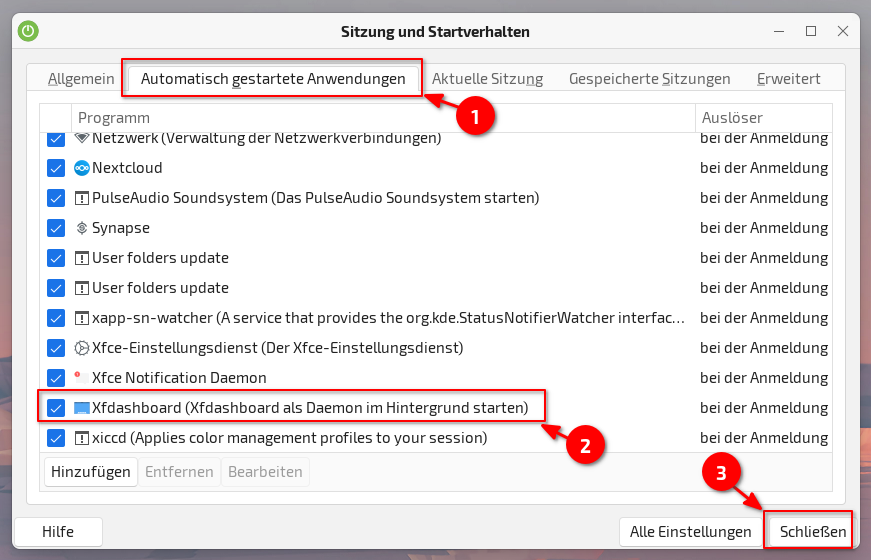
Task: Click the xiccd entry icon
Action: point(82,438)
